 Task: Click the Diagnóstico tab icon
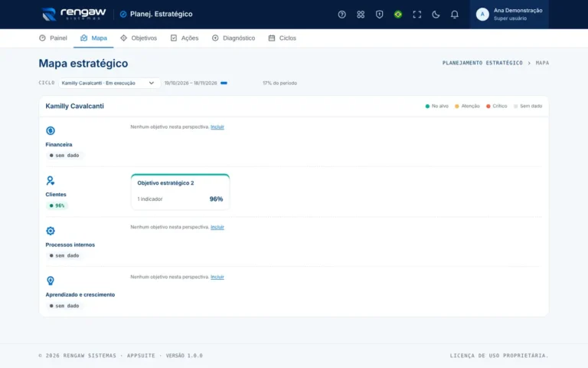coord(215,38)
